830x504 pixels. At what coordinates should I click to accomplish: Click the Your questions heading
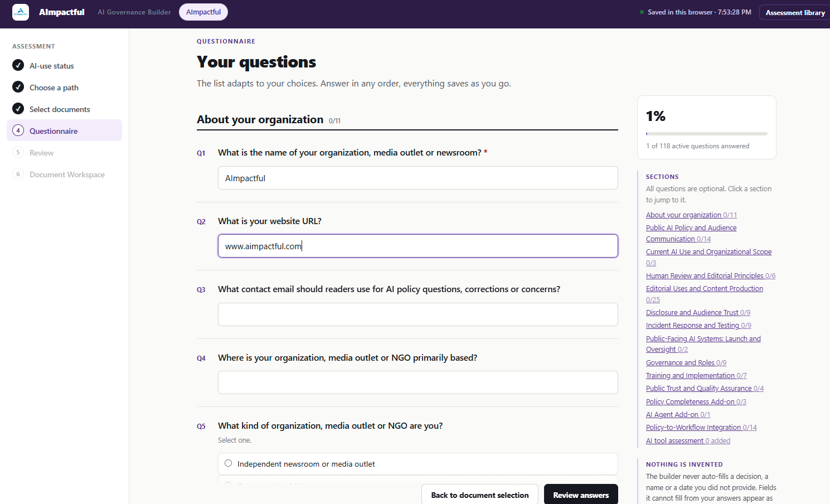pyautogui.click(x=256, y=62)
